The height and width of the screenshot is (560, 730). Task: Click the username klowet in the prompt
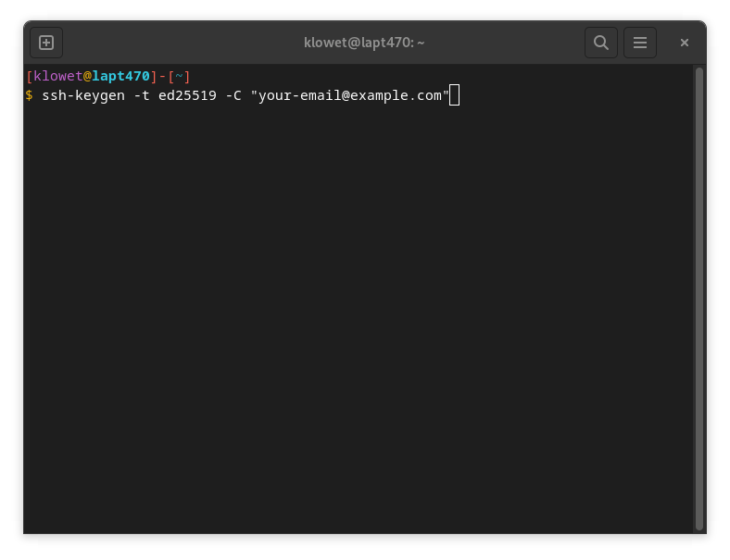tap(57, 76)
